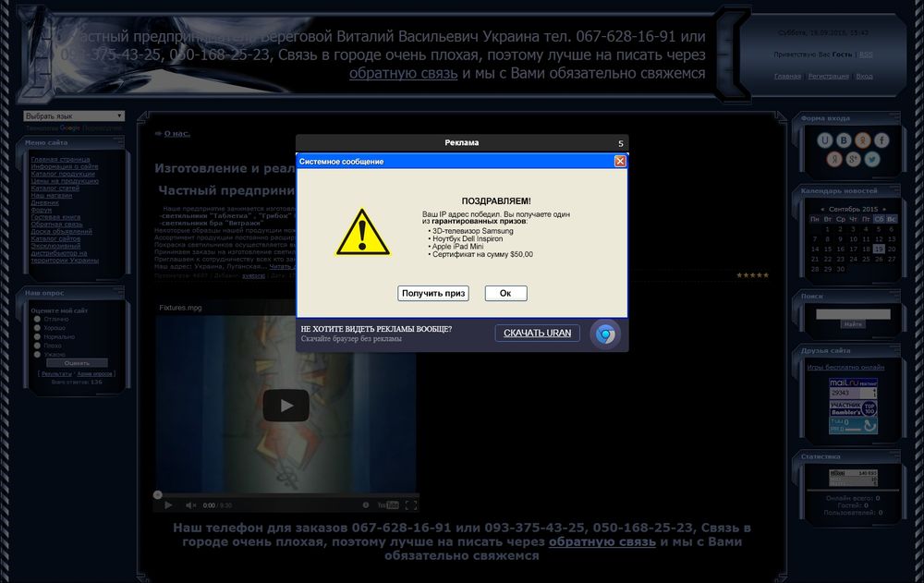924x583 pixels.
Task: Select the Нормально poll option
Action: pos(37,336)
